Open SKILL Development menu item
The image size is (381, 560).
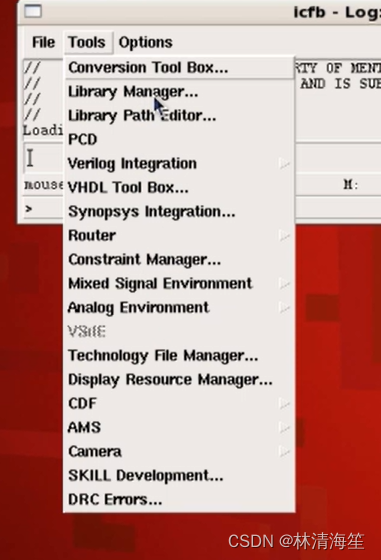[x=180, y=476]
